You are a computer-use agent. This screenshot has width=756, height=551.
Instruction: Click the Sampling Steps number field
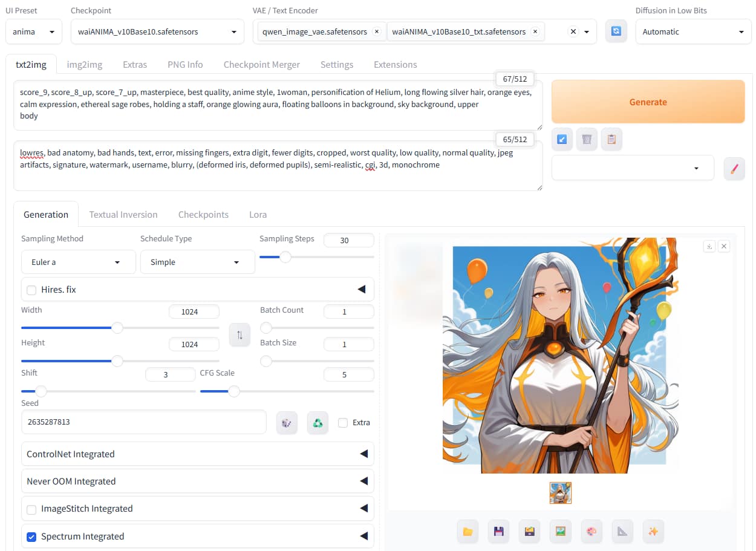[349, 240]
